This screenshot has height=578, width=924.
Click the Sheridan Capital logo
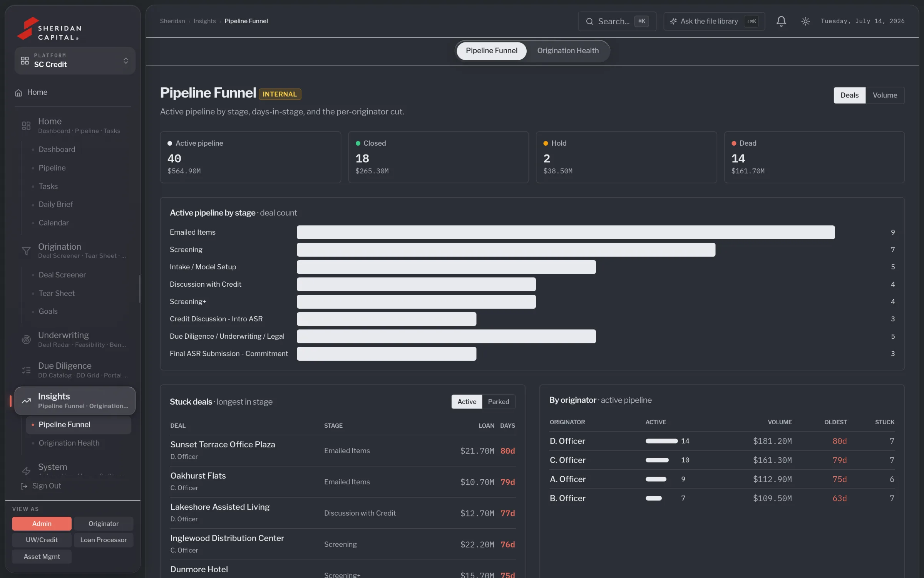[x=49, y=29]
